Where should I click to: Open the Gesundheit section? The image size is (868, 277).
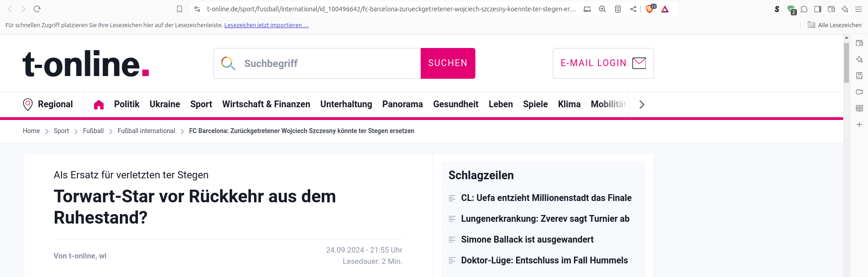coord(456,104)
